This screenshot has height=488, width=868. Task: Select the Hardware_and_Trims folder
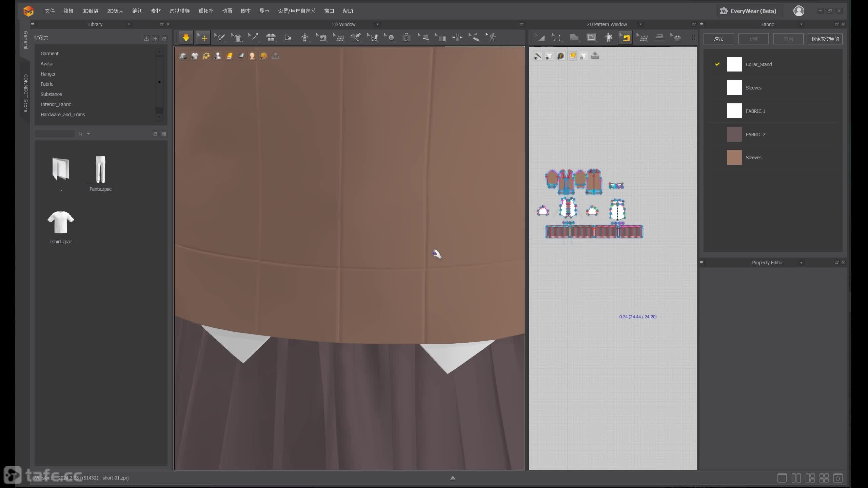63,115
